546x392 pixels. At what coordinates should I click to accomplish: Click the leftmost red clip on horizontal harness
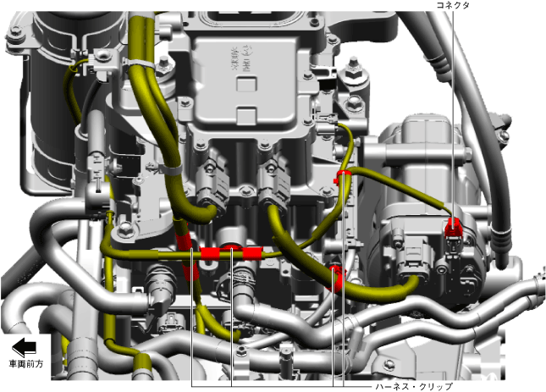209,252
